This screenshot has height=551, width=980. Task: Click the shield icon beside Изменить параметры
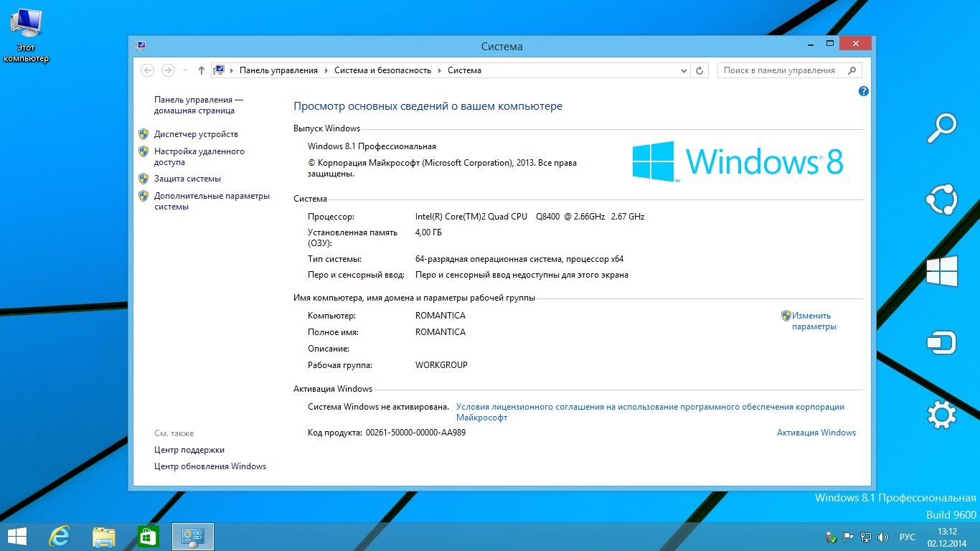coord(786,316)
